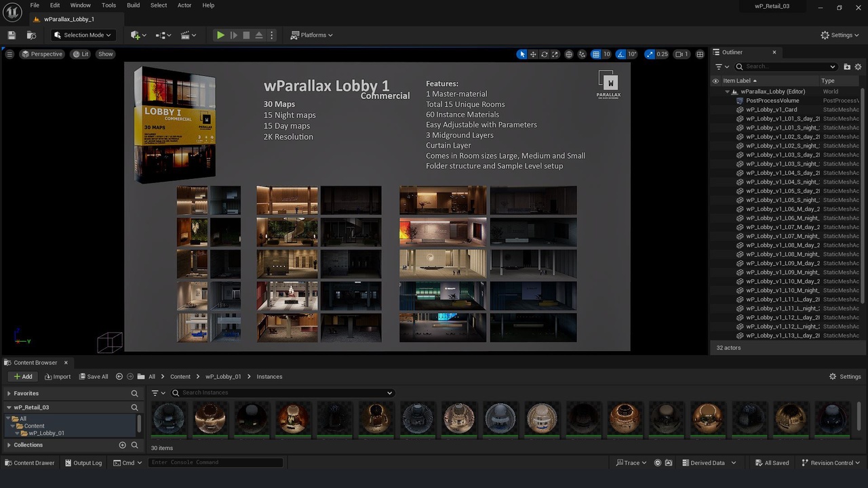This screenshot has width=868, height=488.
Task: Select the viewport Select objects arrow tool
Action: pos(521,54)
